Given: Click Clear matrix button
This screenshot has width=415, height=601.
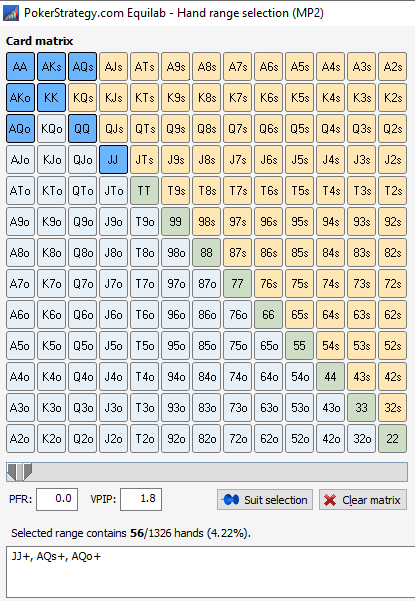Looking at the screenshot, I should point(363,500).
